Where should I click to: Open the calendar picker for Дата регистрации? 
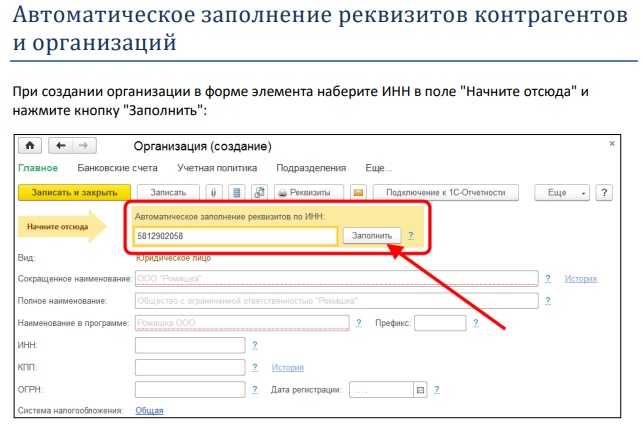[420, 390]
